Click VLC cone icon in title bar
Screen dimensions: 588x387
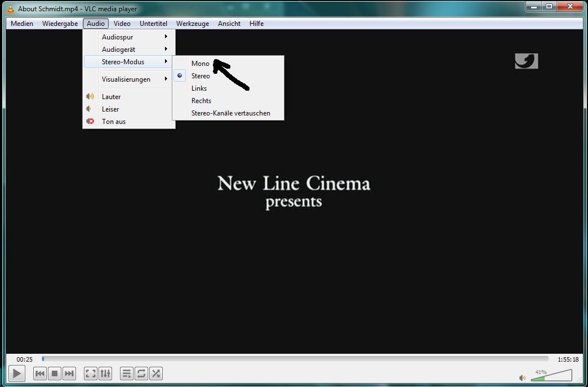[11, 8]
